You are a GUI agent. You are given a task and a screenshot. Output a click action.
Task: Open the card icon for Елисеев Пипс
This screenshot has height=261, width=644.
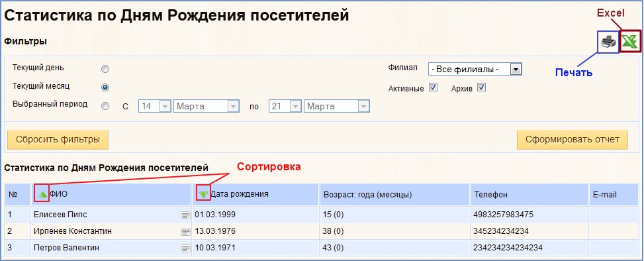[185, 215]
